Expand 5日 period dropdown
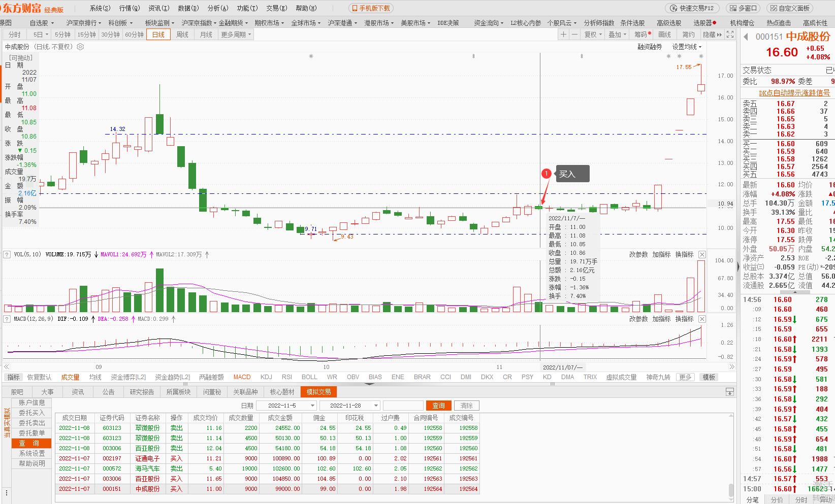Viewport: 835px width, 504px height. click(40, 35)
